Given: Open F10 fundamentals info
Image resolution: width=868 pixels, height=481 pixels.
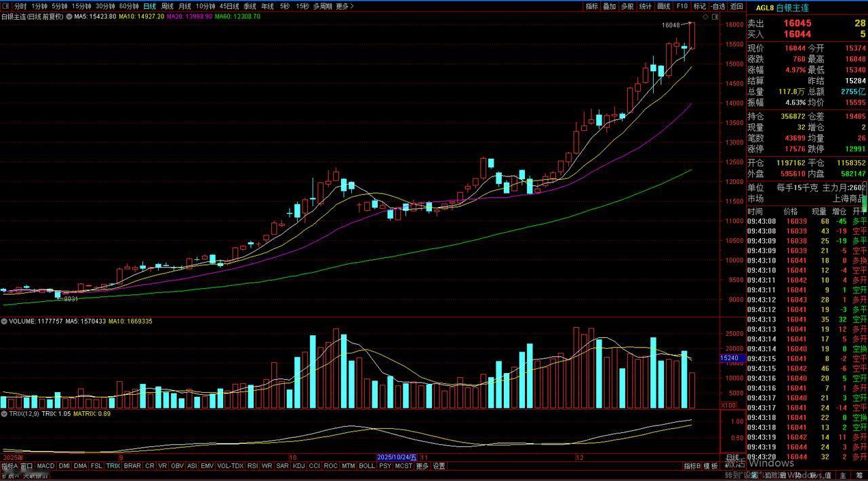Looking at the screenshot, I should pos(682,6).
